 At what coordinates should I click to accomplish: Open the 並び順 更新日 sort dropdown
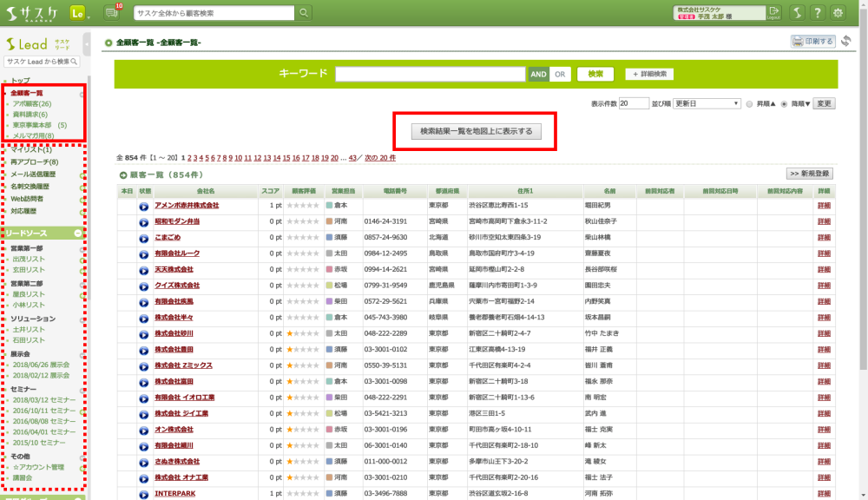pos(707,103)
